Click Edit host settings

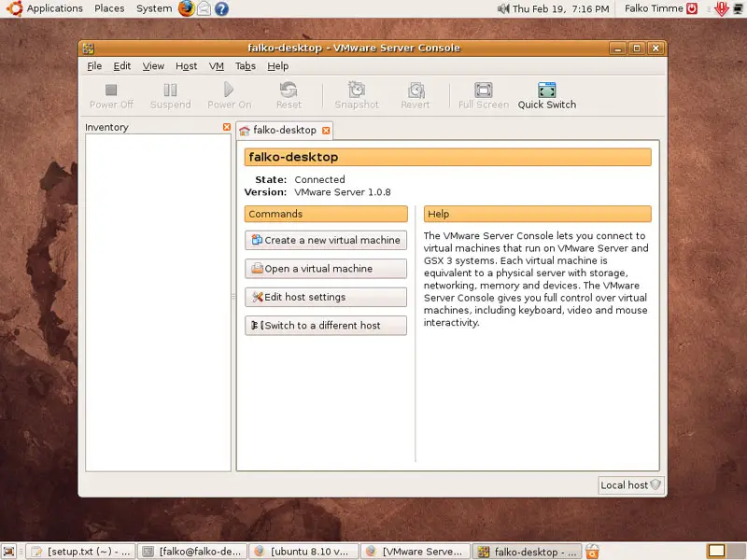[326, 297]
